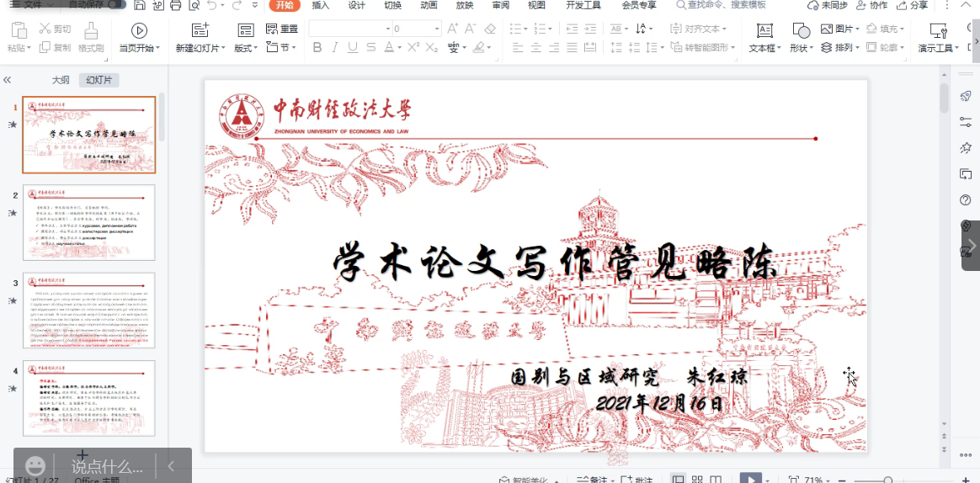Click the Save icon in quick access toolbar

(x=139, y=6)
